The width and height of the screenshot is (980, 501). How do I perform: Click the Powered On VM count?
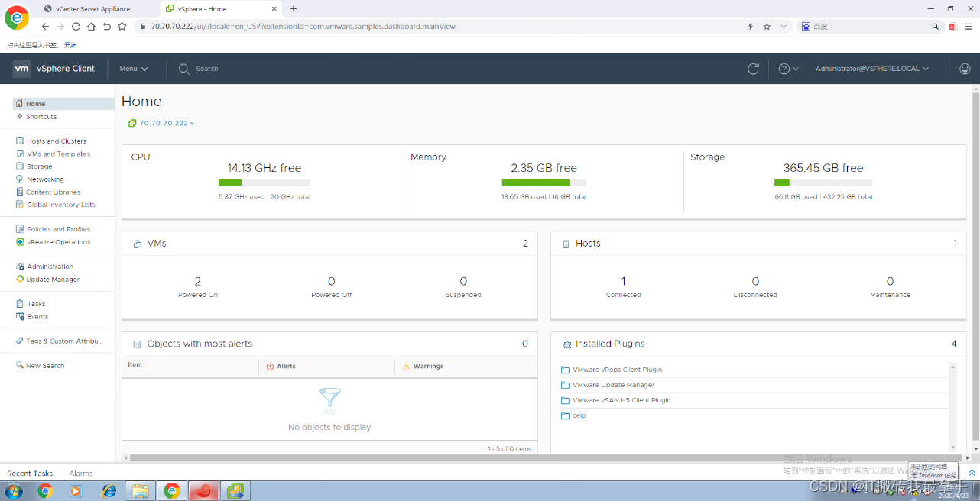point(198,281)
